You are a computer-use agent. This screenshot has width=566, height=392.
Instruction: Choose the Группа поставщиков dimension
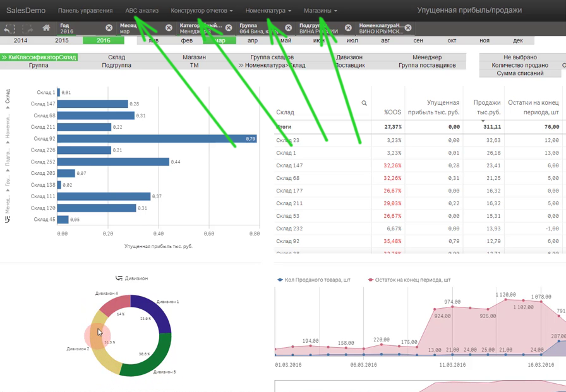coord(427,65)
